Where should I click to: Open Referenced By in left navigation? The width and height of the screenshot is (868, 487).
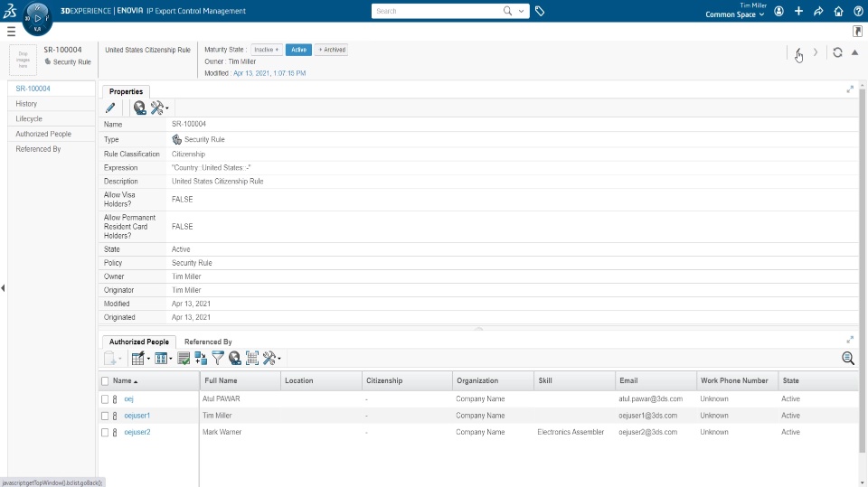click(x=52, y=149)
